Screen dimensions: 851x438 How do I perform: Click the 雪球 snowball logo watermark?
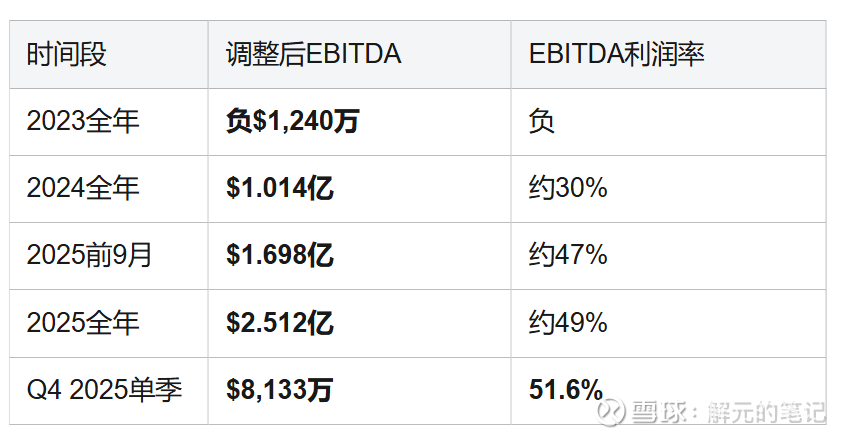click(612, 412)
